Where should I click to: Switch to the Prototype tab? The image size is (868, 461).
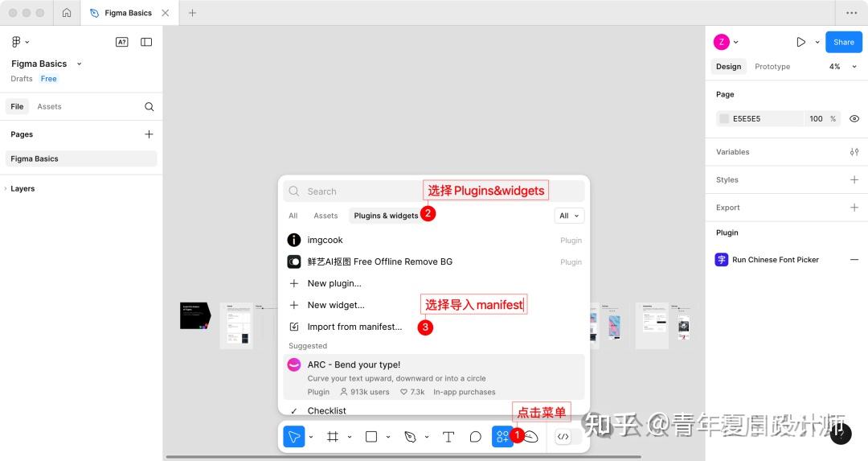[772, 67]
